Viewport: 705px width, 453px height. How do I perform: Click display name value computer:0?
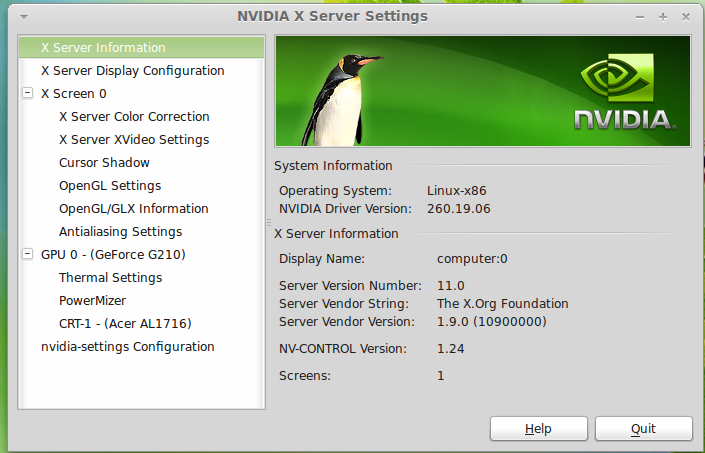pos(472,259)
